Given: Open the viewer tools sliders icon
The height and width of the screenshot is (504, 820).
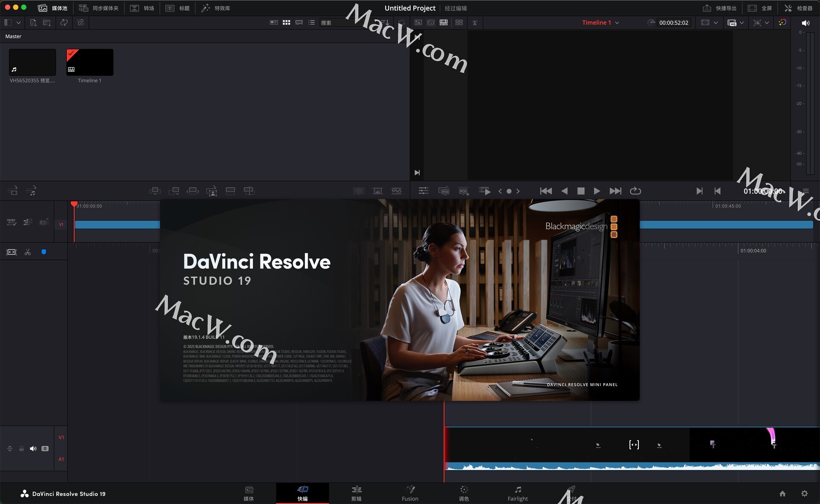Looking at the screenshot, I should pyautogui.click(x=424, y=191).
